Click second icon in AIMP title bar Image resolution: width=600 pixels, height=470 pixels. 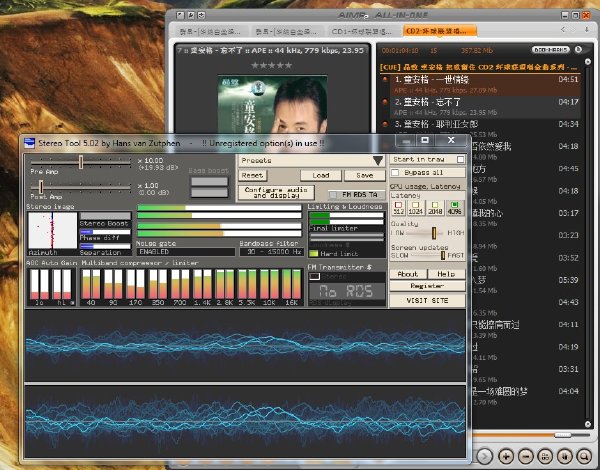(x=191, y=15)
